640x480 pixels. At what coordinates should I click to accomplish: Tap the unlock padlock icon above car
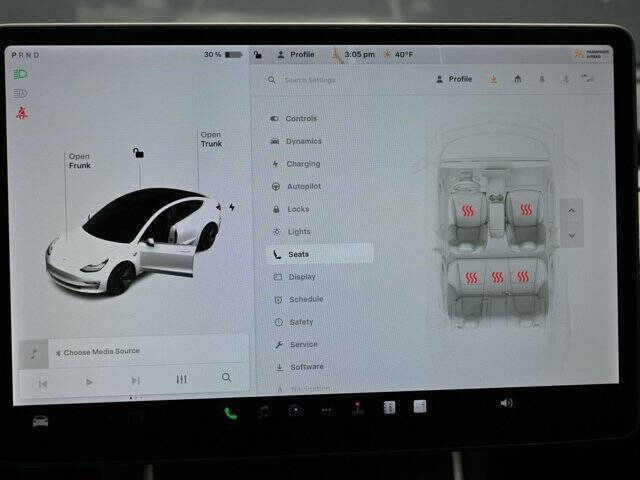138,153
